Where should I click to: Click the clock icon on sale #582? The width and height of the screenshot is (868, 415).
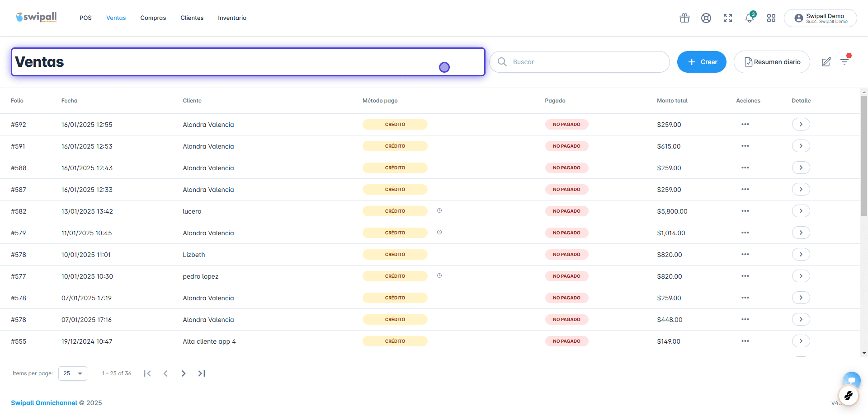[439, 210]
